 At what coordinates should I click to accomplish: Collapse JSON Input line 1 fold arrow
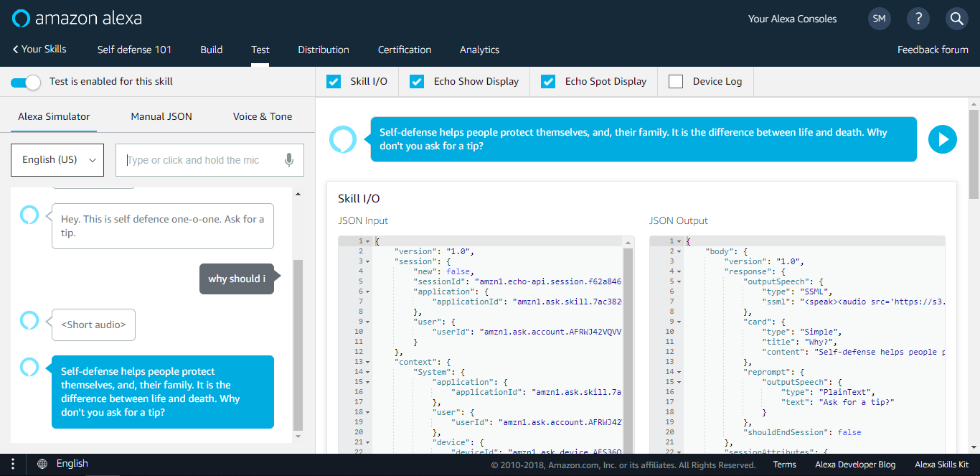pos(367,241)
